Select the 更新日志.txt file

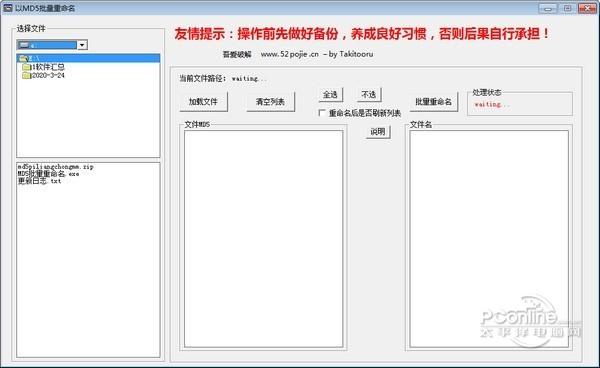pyautogui.click(x=39, y=181)
